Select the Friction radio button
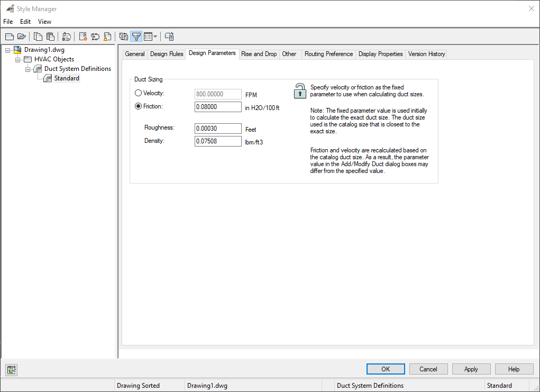 tap(138, 106)
